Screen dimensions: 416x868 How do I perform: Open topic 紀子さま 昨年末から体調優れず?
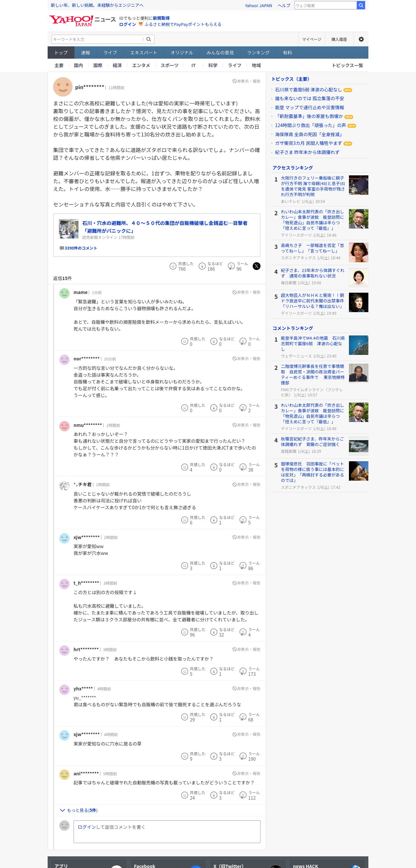307,152
